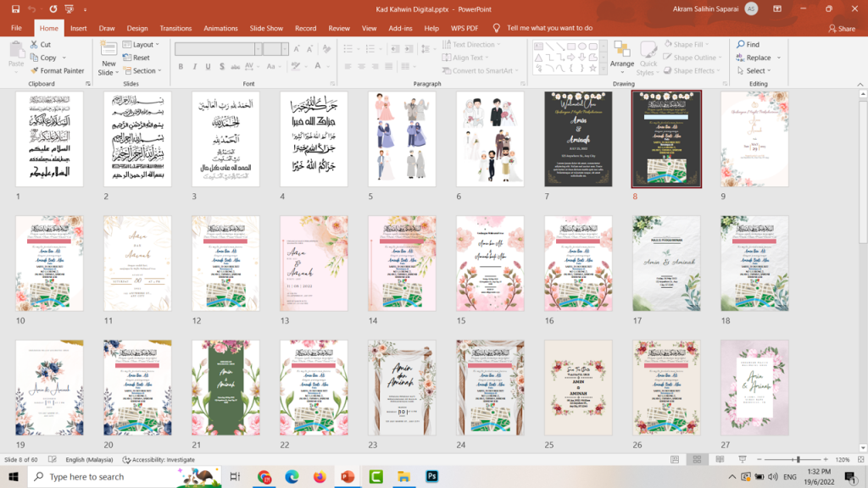Switch to Normal view in status bar
The image size is (868, 488).
[x=675, y=459]
